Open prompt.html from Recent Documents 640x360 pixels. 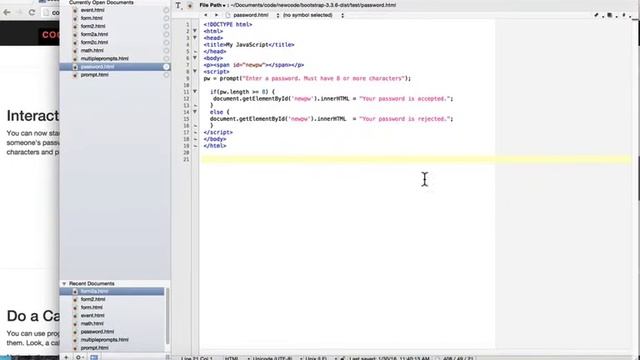94,348
